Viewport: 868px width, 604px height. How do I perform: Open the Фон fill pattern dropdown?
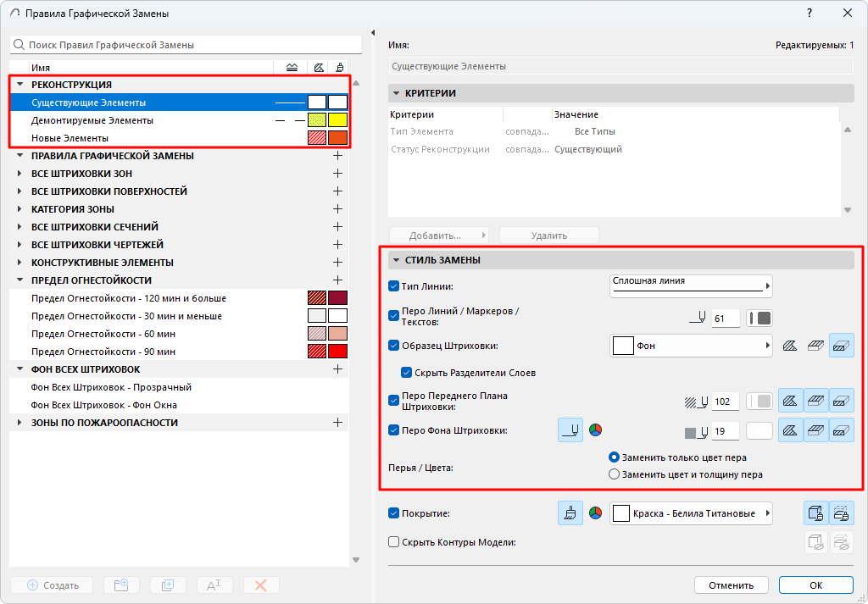point(691,346)
